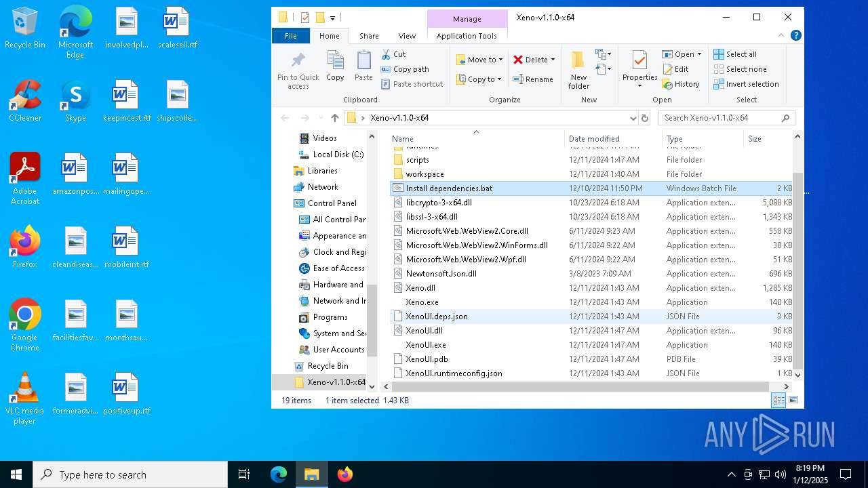Expand Properties dropdown arrow

(x=639, y=86)
